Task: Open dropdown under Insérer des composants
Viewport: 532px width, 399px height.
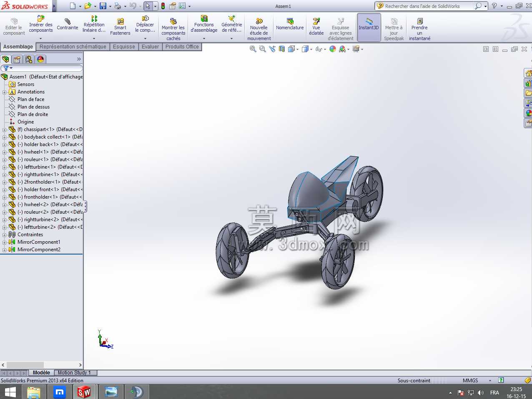Action: tap(40, 38)
